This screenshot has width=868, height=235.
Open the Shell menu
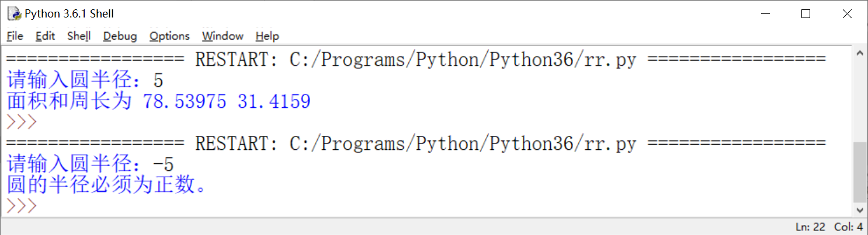coord(79,36)
